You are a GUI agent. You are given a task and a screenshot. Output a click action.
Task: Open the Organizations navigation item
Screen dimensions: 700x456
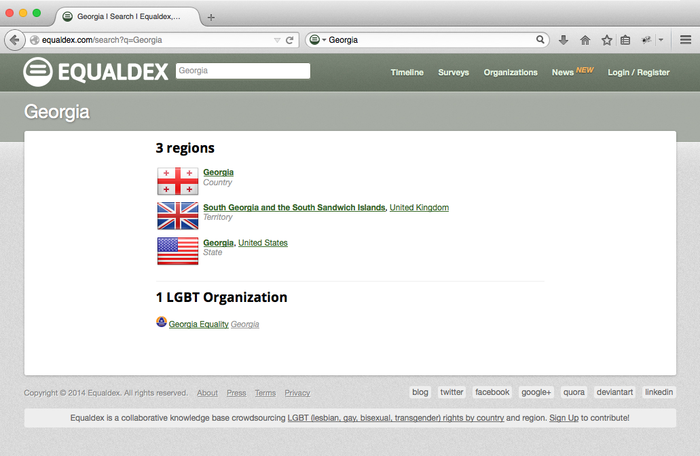[x=510, y=72]
